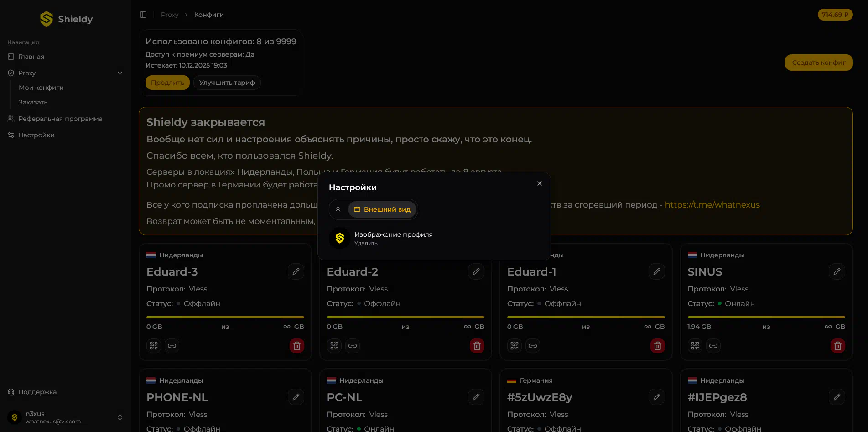Click the Продлить button
868x432 pixels.
click(167, 83)
